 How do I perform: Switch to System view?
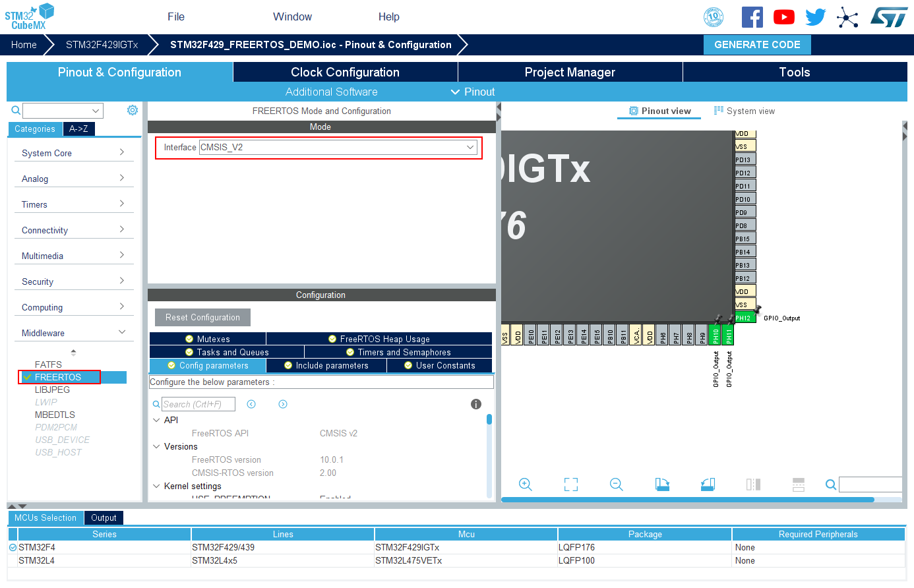coord(745,111)
